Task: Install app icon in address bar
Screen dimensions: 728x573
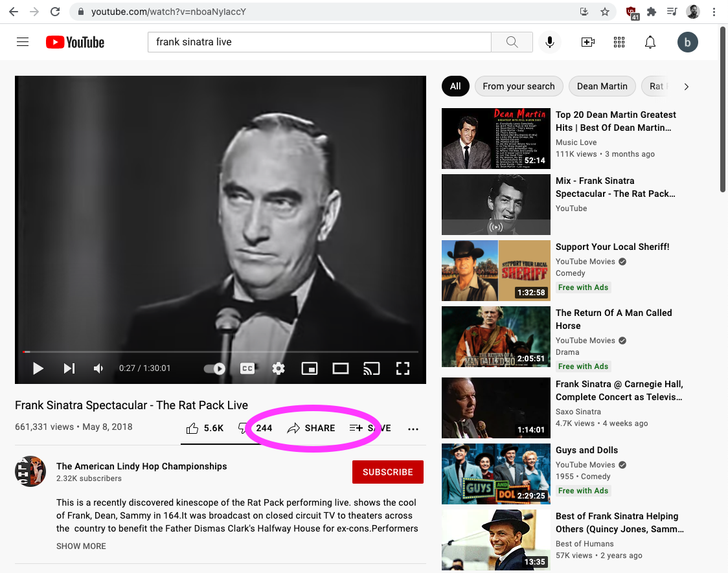Action: tap(584, 12)
